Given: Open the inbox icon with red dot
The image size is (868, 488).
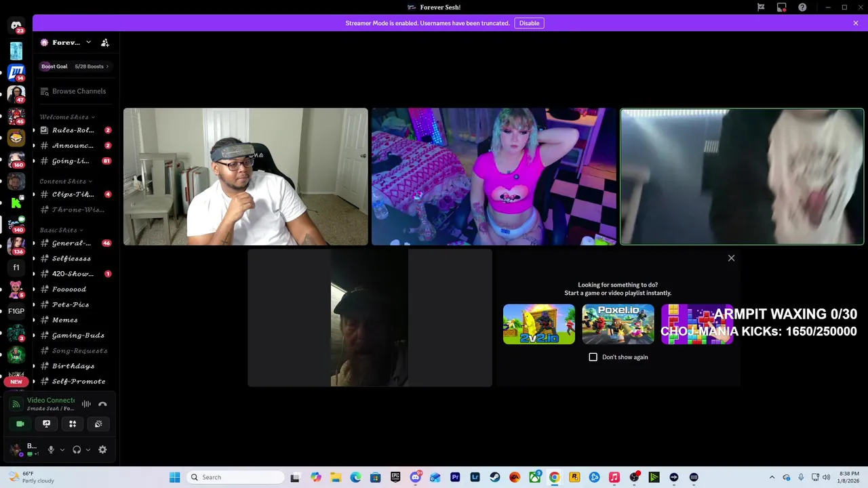Looking at the screenshot, I should click(782, 7).
